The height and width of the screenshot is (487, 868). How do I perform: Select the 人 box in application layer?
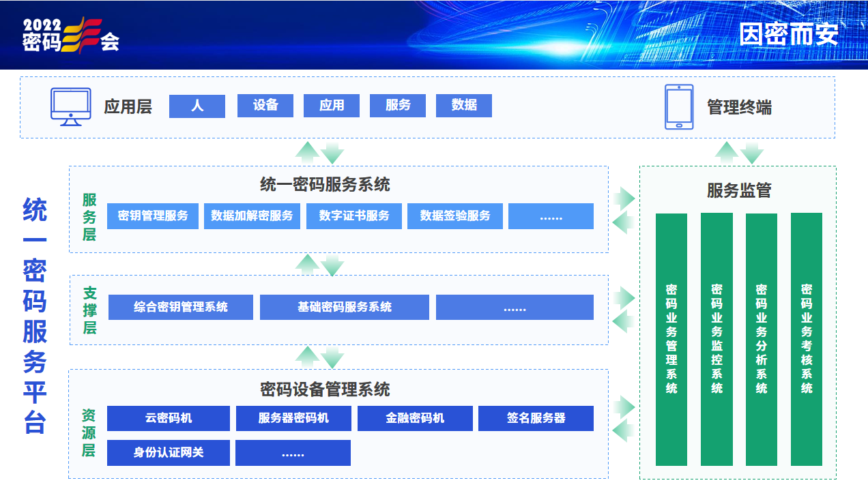tap(197, 106)
